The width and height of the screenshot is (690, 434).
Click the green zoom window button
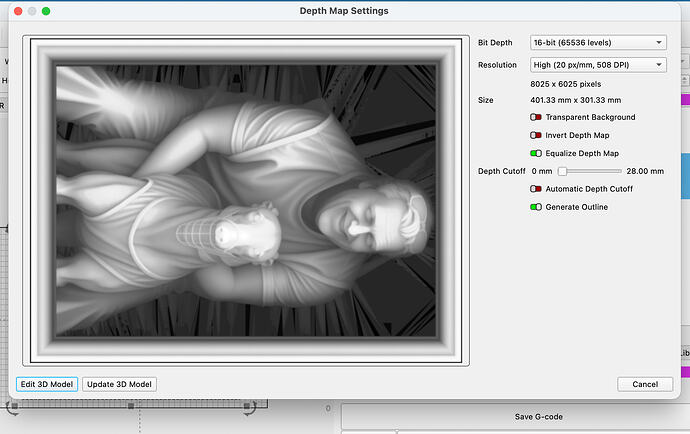click(46, 11)
